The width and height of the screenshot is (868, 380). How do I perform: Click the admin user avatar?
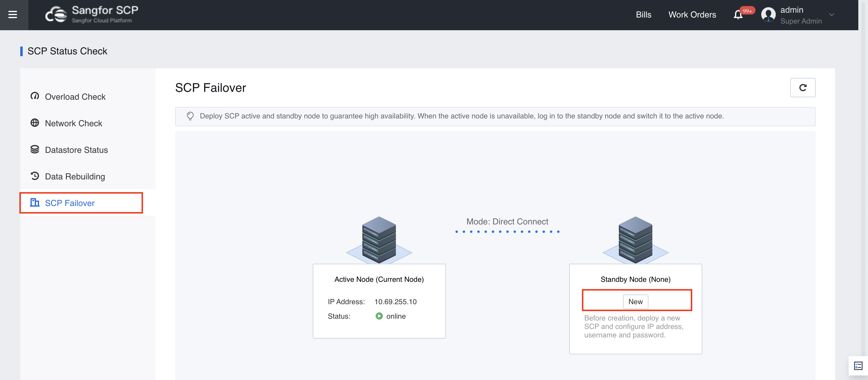[768, 15]
